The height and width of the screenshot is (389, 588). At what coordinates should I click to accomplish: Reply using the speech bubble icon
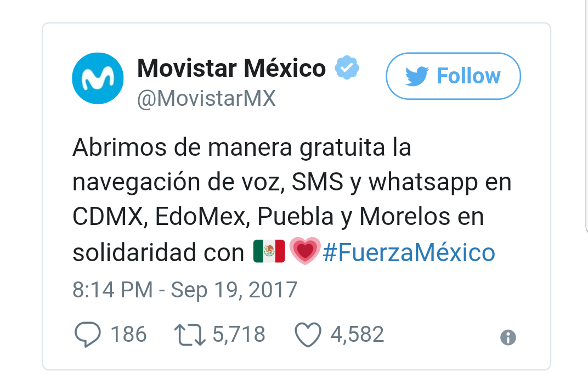(87, 334)
